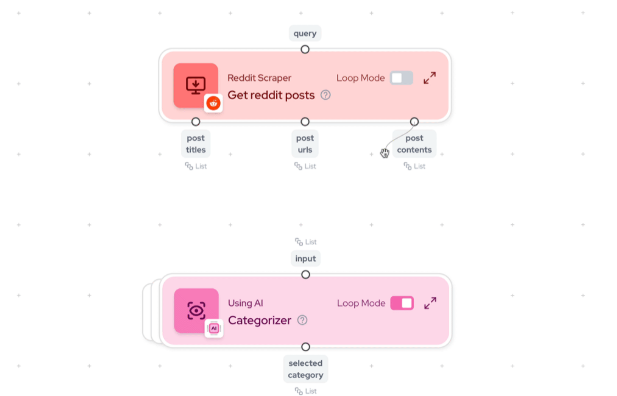Click the post contents label

(414, 144)
